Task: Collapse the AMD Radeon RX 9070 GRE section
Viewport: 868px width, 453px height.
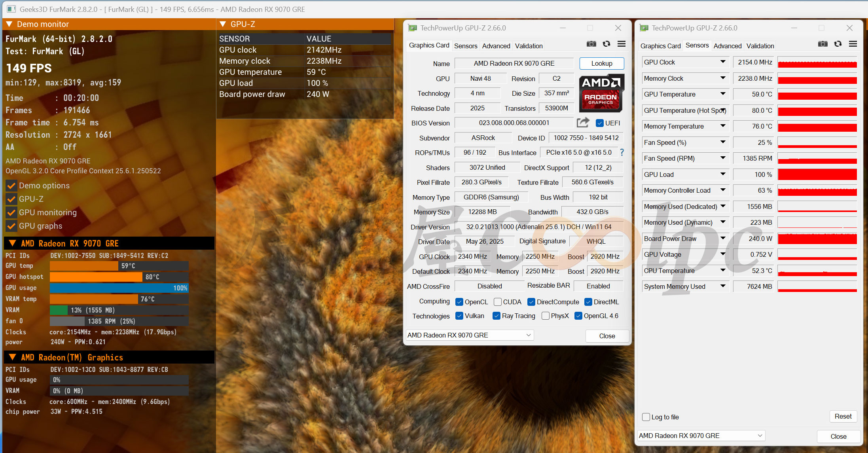Action: coord(13,243)
